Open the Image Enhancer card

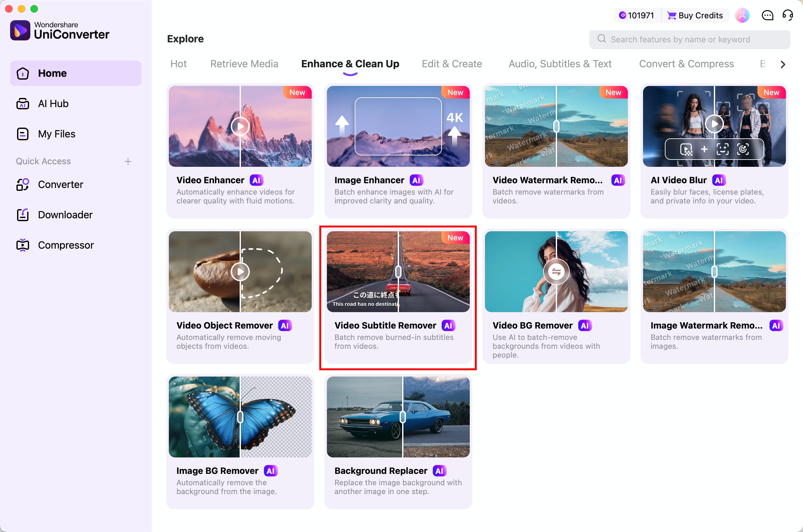[398, 151]
